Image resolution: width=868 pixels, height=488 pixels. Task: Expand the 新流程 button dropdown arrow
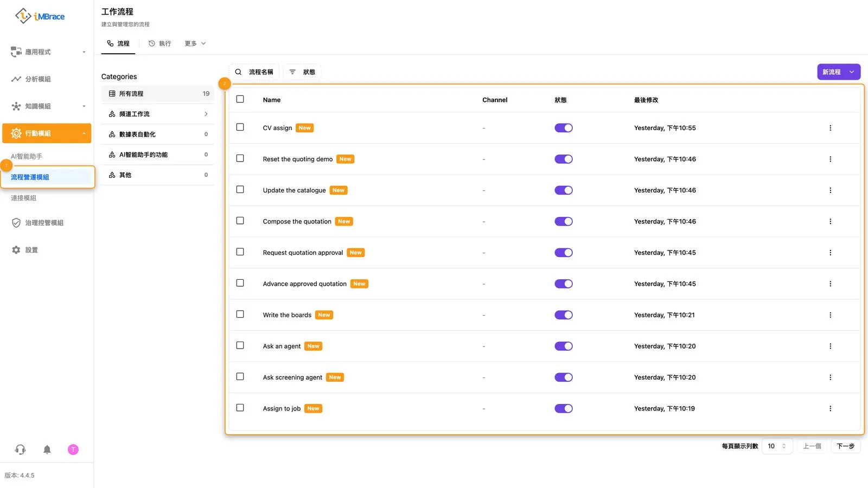pos(852,72)
